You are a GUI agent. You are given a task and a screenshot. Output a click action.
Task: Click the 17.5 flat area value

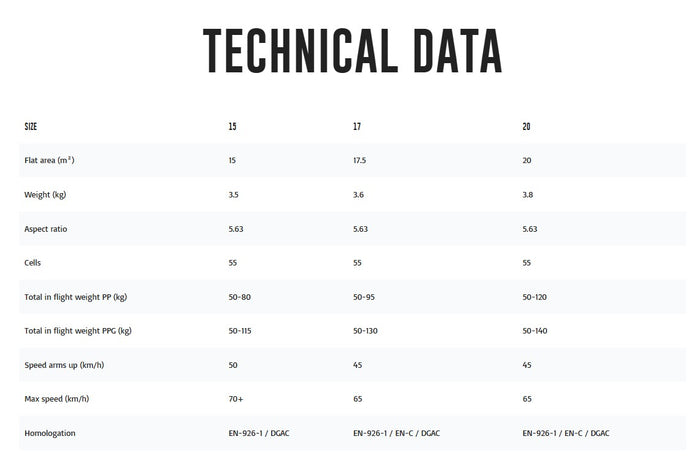(x=359, y=161)
